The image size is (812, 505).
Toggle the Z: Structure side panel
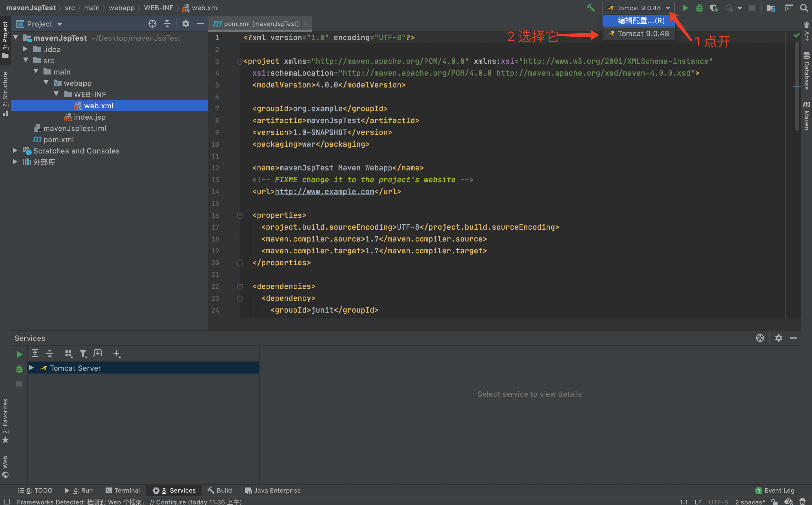tap(5, 93)
